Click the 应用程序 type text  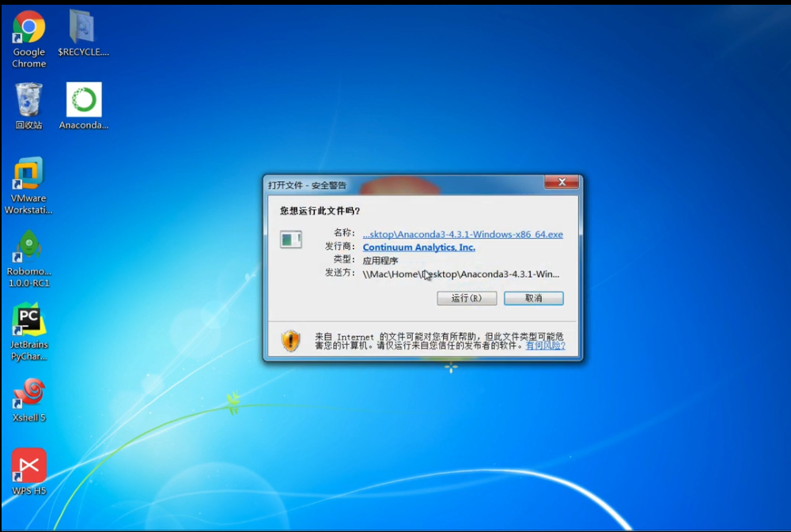click(x=380, y=261)
